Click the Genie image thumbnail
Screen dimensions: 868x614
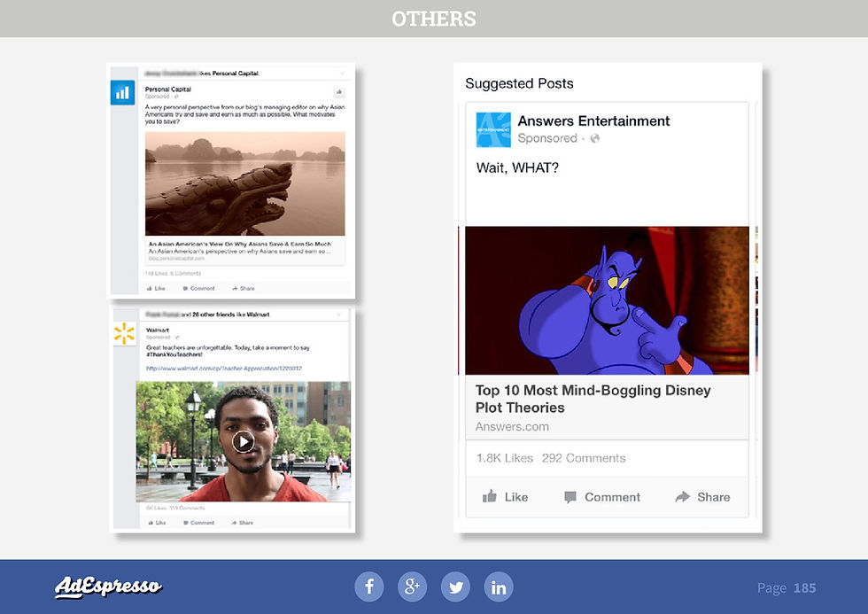607,300
